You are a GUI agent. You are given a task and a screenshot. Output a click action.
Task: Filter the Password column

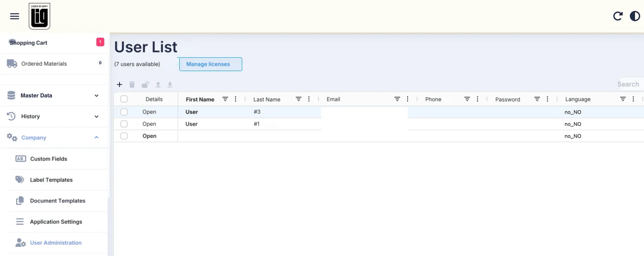tap(537, 99)
